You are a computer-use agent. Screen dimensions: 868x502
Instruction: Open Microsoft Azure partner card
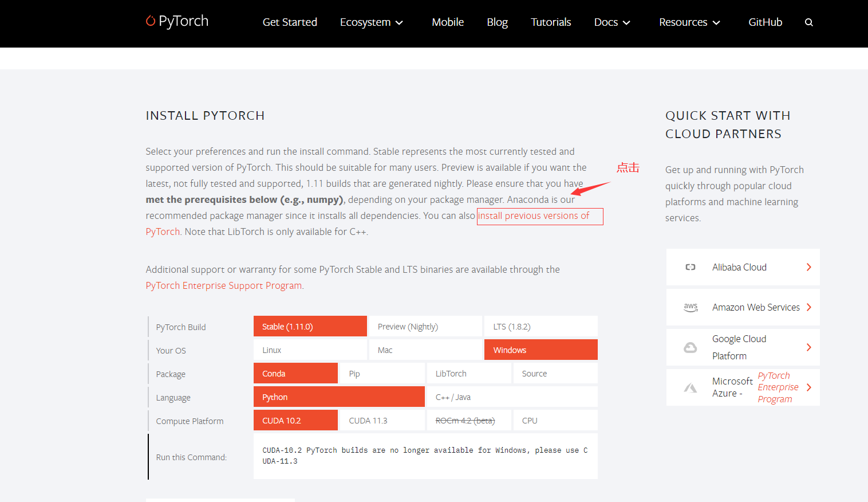[x=743, y=387]
